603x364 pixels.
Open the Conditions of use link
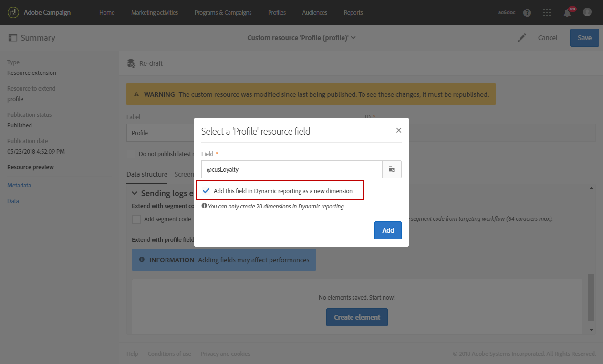pos(169,354)
